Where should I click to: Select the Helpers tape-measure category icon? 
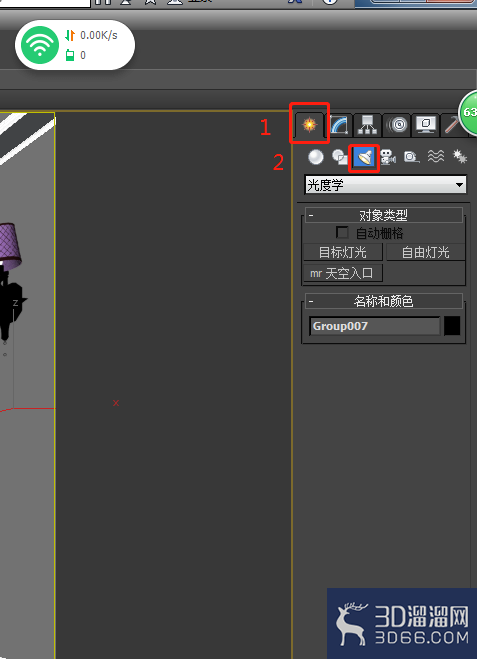coord(411,157)
